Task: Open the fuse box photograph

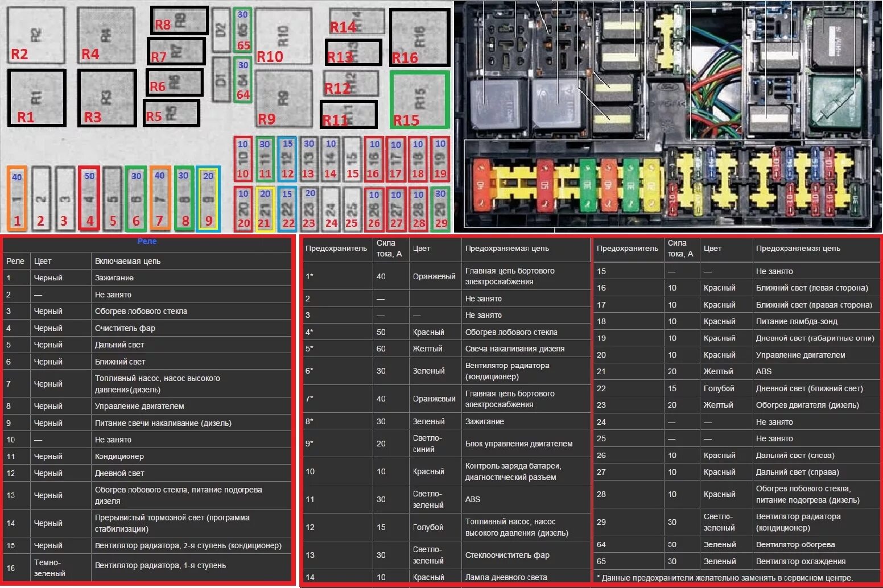Action: point(669,115)
